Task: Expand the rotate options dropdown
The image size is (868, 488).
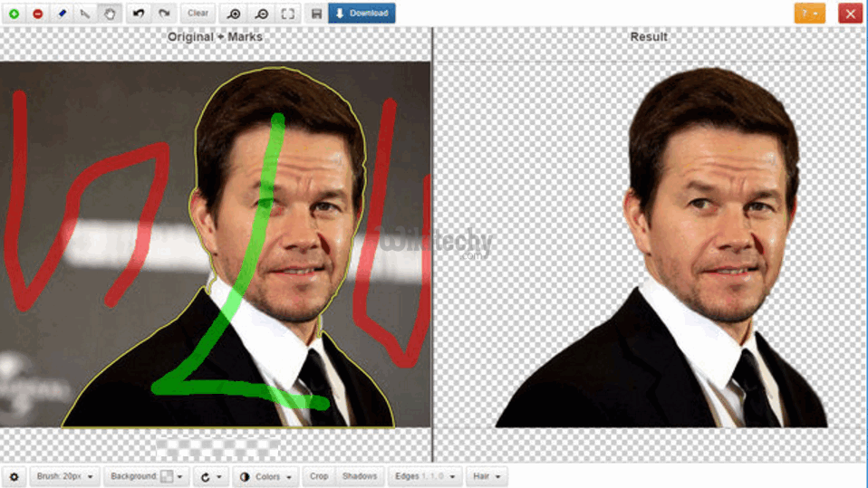Action: coord(211,476)
